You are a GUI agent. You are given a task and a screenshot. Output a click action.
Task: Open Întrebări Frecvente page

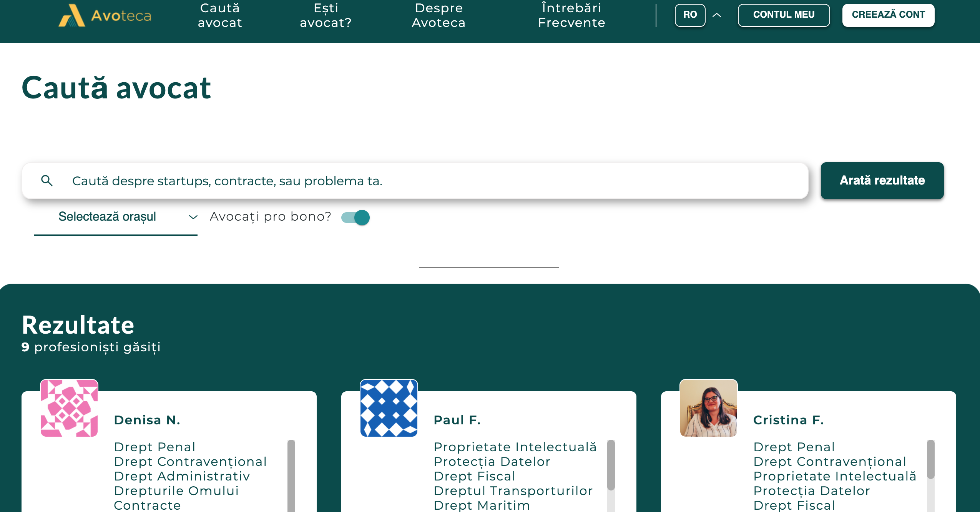571,15
